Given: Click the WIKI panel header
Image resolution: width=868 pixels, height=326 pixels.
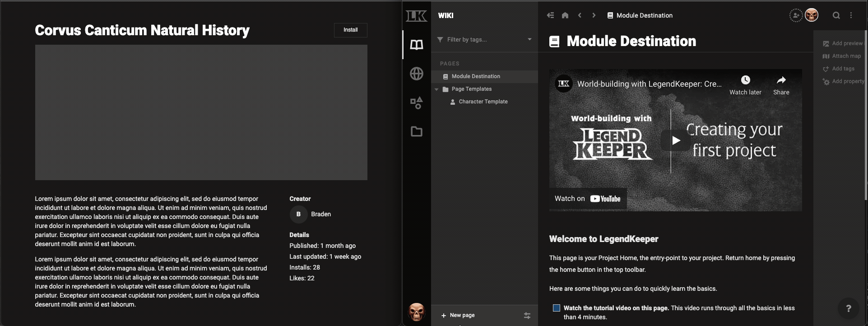Looking at the screenshot, I should (x=446, y=15).
